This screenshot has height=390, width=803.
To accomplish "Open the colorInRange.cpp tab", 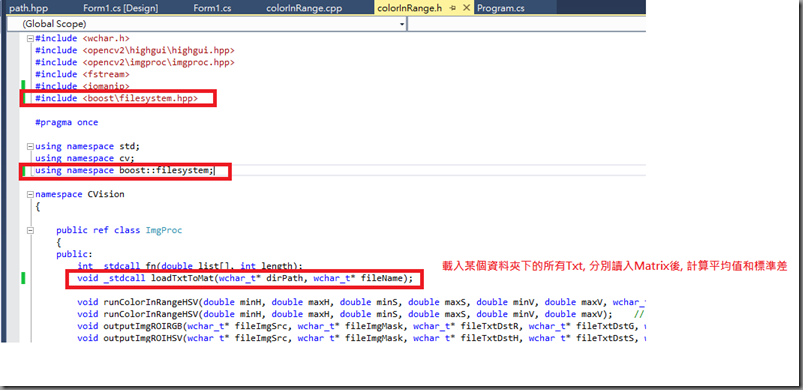I will [x=304, y=8].
